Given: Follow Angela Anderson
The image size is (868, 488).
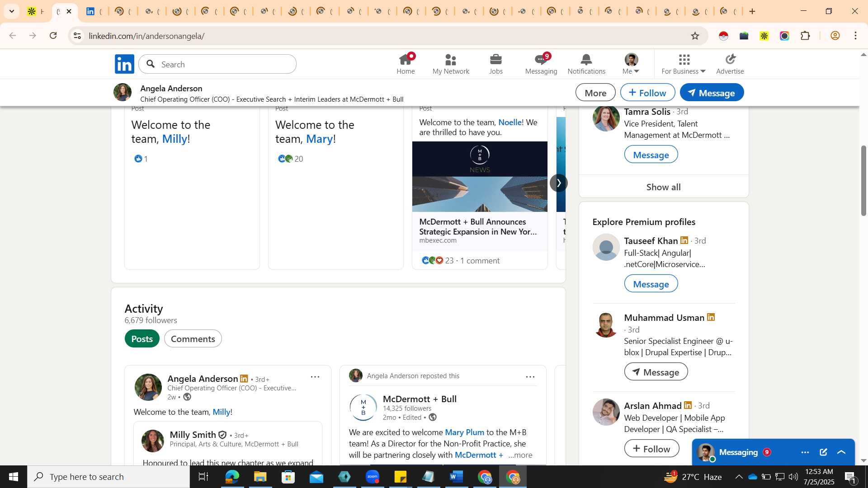Looking at the screenshot, I should 647,93.
